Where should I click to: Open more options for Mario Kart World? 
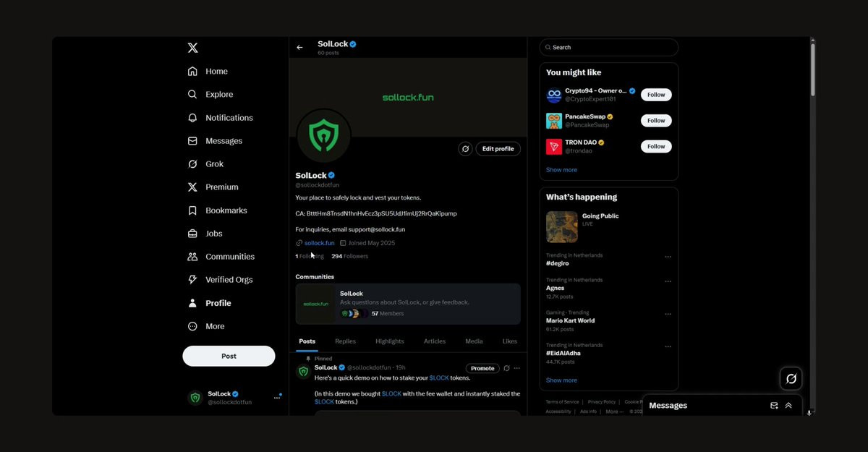tap(668, 314)
